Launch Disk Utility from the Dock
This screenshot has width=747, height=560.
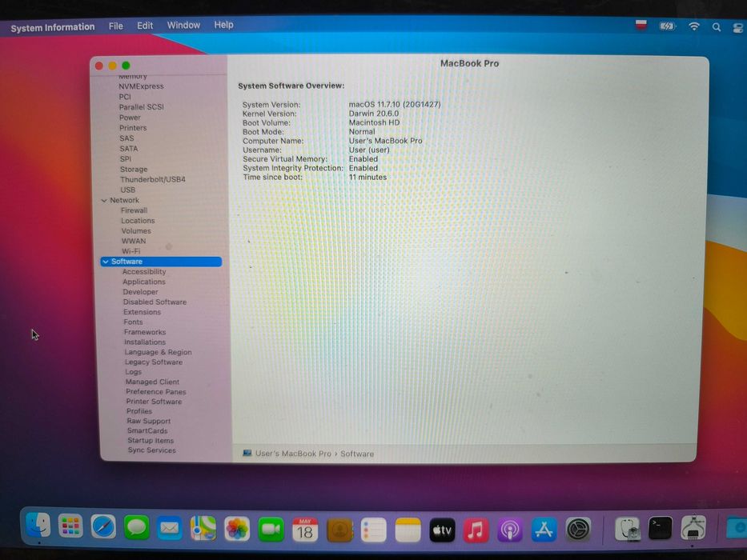pyautogui.click(x=628, y=528)
